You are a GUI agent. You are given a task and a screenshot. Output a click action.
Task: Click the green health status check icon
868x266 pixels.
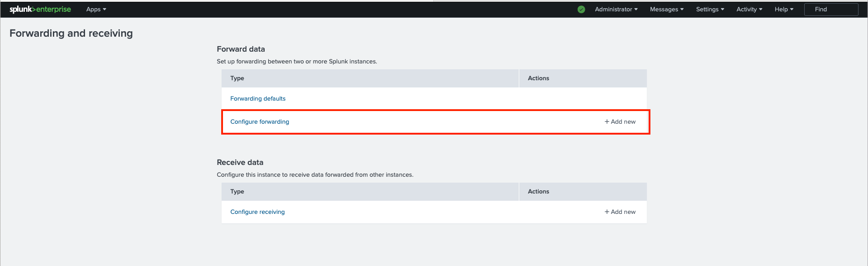coord(581,10)
